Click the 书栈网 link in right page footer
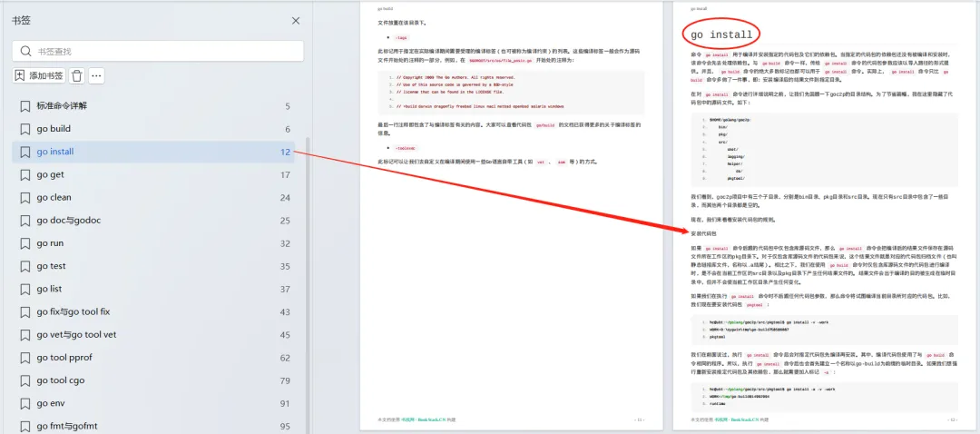Image resolution: width=980 pixels, height=434 pixels. (x=722, y=419)
